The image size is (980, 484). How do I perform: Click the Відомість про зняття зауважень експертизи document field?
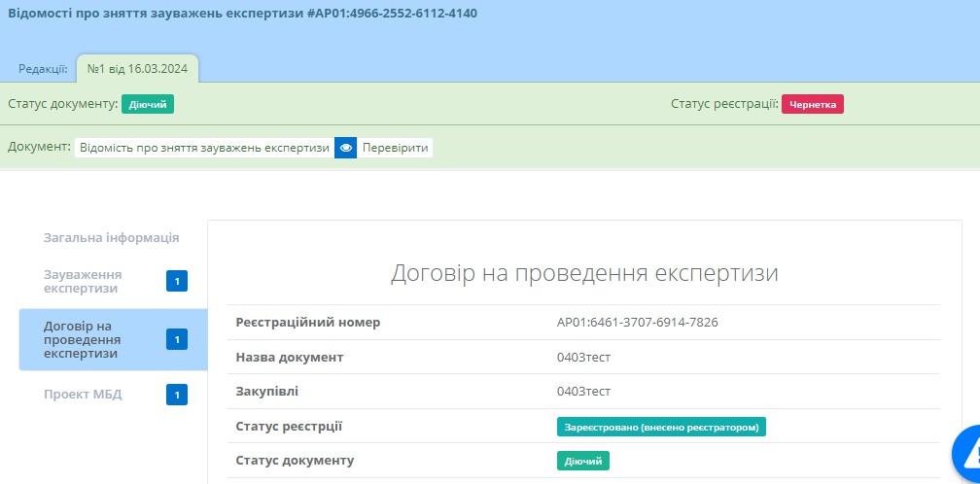(x=204, y=148)
